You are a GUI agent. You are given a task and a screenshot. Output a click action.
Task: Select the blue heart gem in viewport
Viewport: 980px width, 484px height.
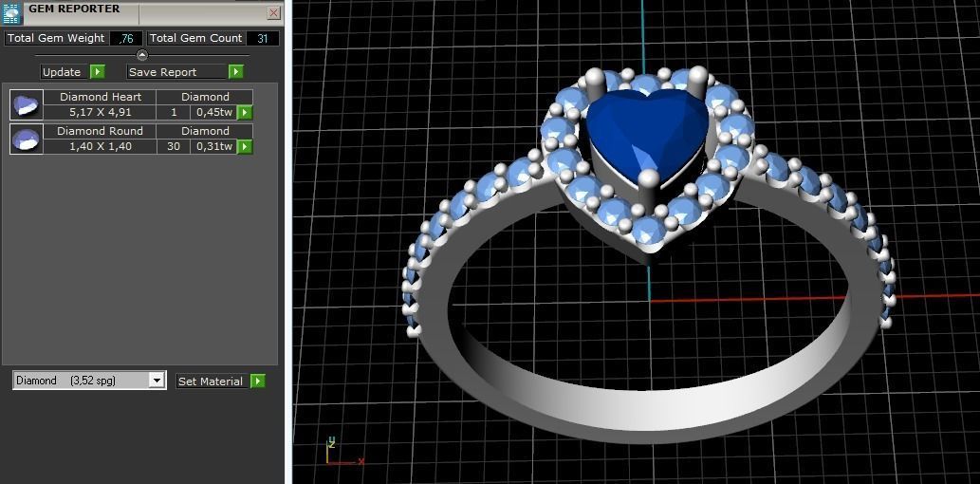pos(646,135)
